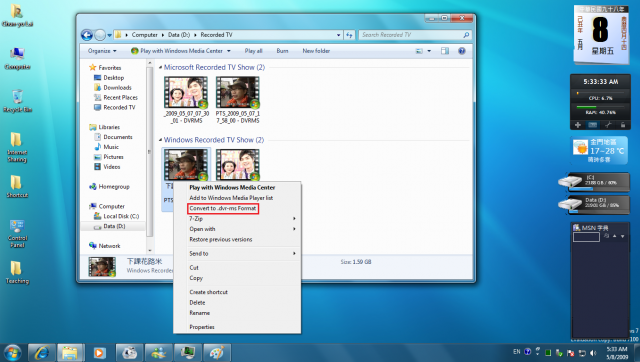
Task: Select Homegroup in the navigation pane
Action: [114, 187]
